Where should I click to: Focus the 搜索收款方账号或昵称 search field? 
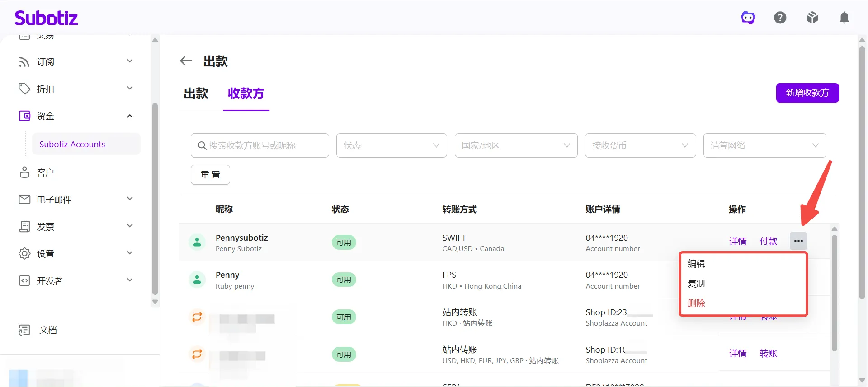[260, 145]
